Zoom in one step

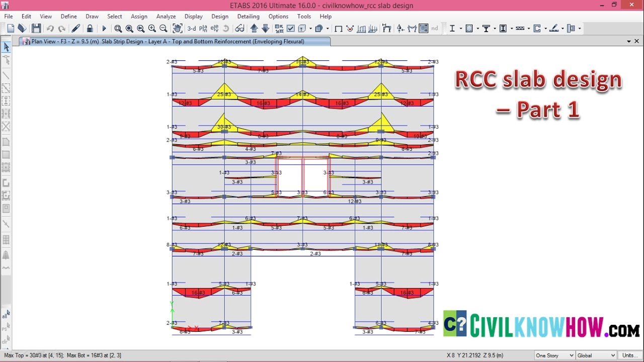pyautogui.click(x=152, y=29)
